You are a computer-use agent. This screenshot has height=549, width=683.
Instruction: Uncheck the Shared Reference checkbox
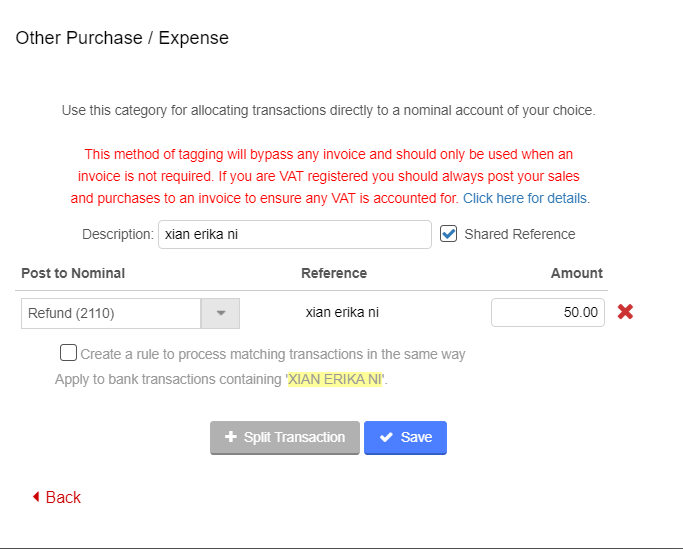click(x=449, y=234)
